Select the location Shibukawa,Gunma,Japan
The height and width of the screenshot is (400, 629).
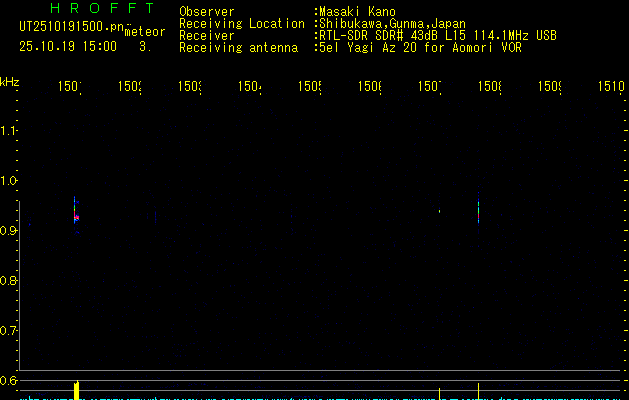pos(392,24)
